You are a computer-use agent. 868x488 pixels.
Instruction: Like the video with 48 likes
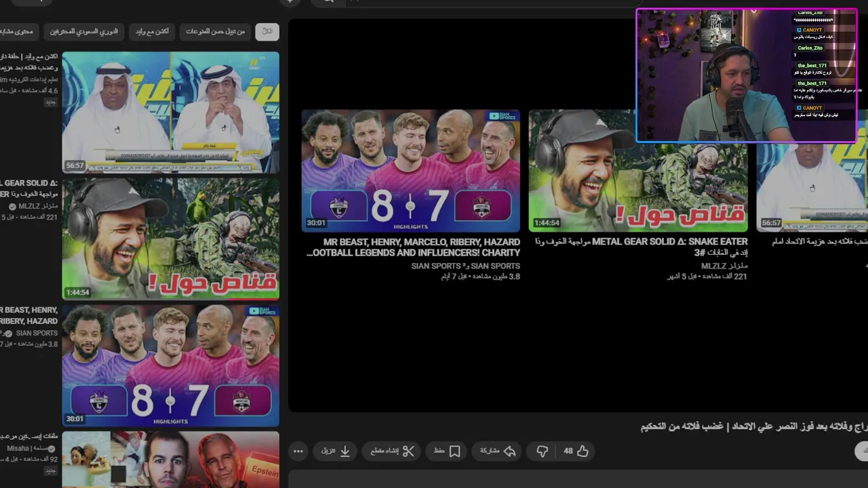(576, 451)
